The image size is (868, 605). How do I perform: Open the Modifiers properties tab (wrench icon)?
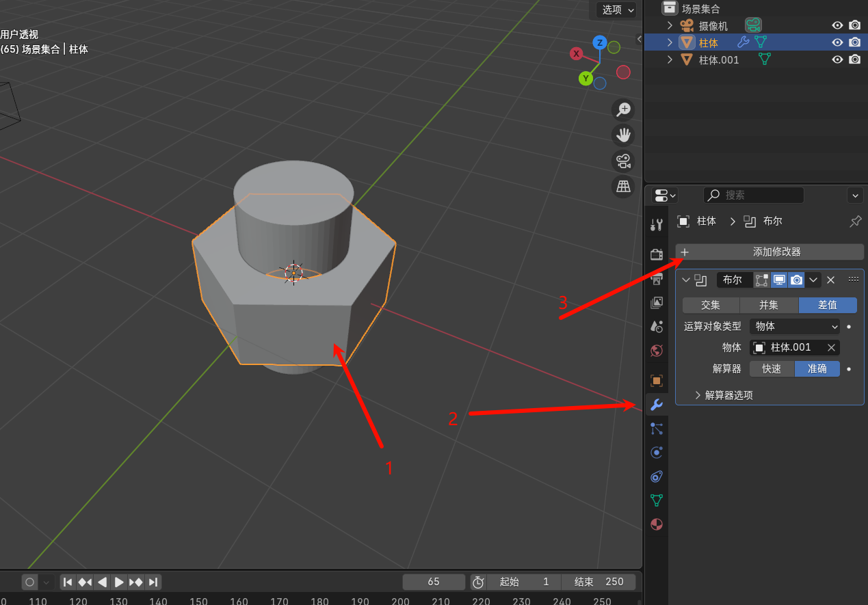coord(657,405)
